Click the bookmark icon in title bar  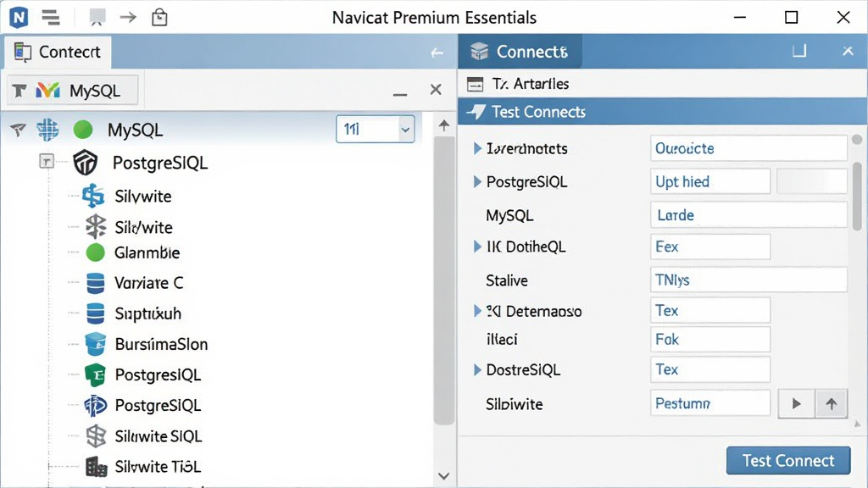[x=97, y=18]
